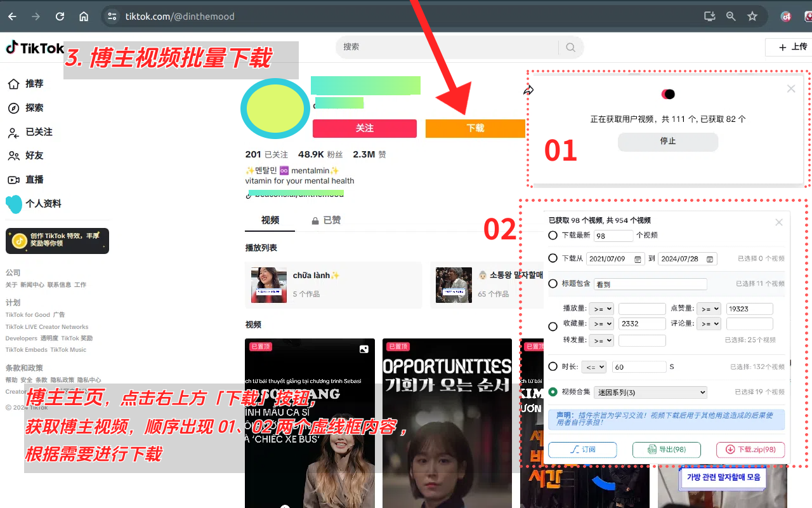
Task: Click the browser address bar URL
Action: click(x=180, y=17)
